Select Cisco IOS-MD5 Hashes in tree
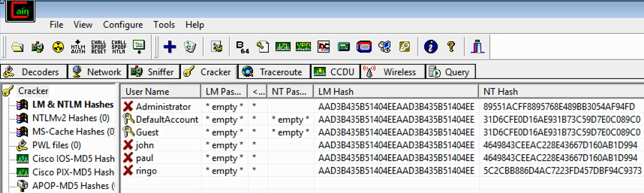The image size is (644, 193). pyautogui.click(x=73, y=159)
